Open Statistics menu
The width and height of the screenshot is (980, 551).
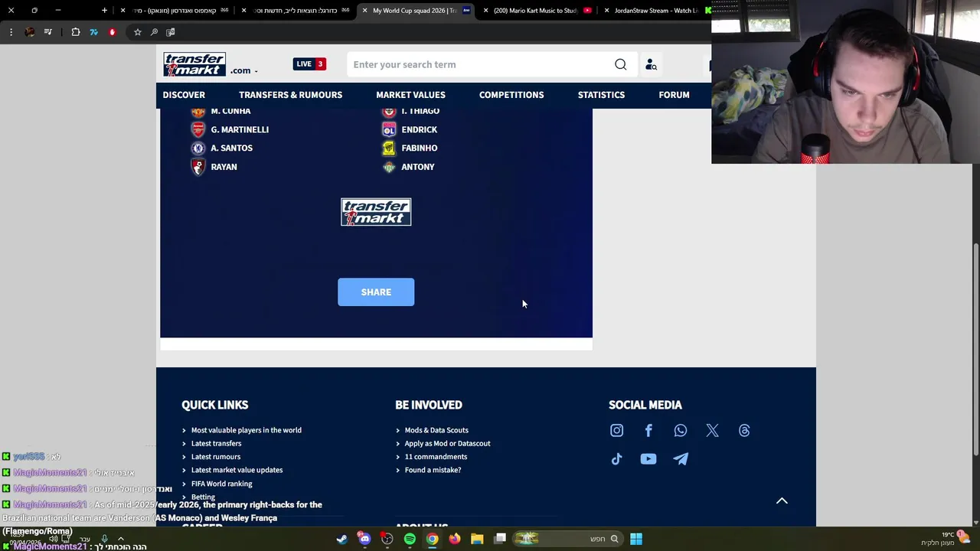(601, 95)
